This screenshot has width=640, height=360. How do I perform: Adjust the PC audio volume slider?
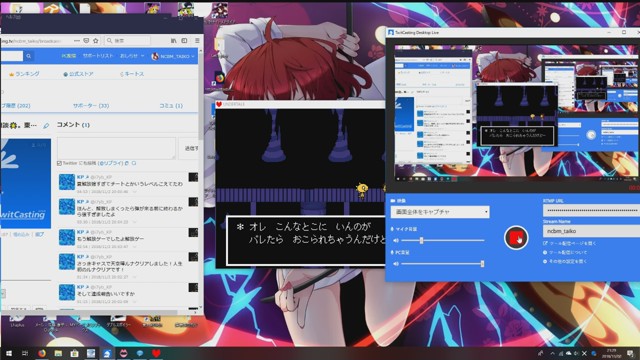(x=442, y=264)
